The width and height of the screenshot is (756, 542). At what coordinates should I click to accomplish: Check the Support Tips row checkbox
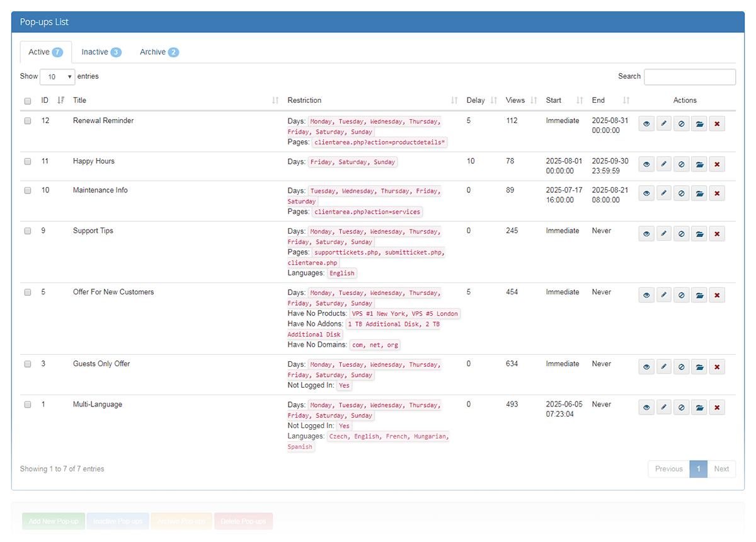28,231
